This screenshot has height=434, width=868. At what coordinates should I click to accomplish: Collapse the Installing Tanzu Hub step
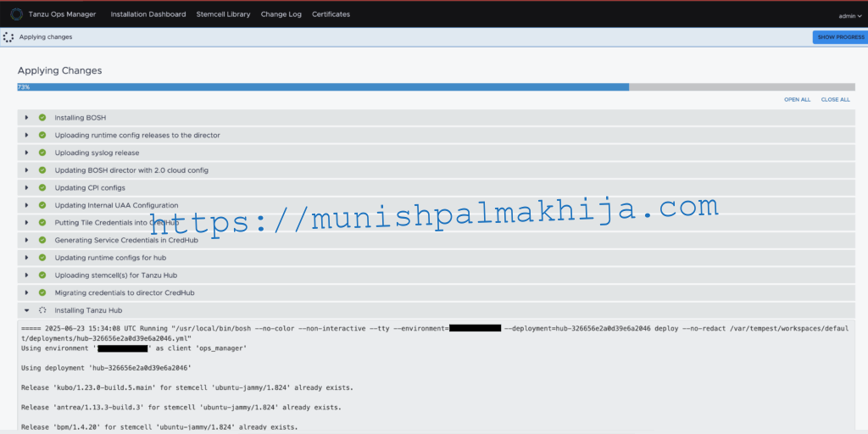(x=26, y=310)
